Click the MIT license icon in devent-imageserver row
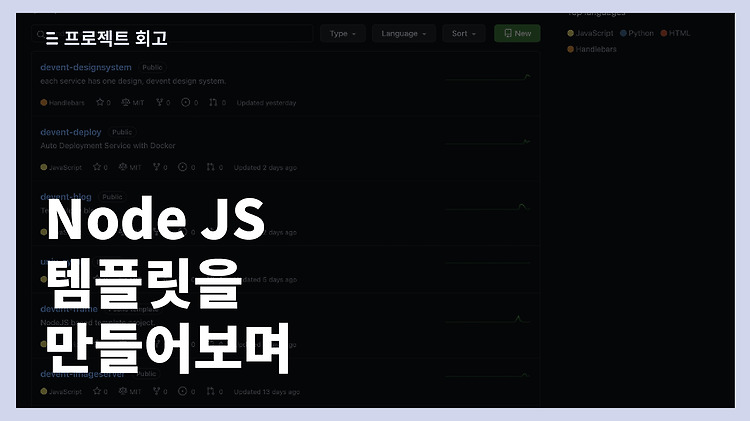This screenshot has width=750, height=421. [123, 391]
